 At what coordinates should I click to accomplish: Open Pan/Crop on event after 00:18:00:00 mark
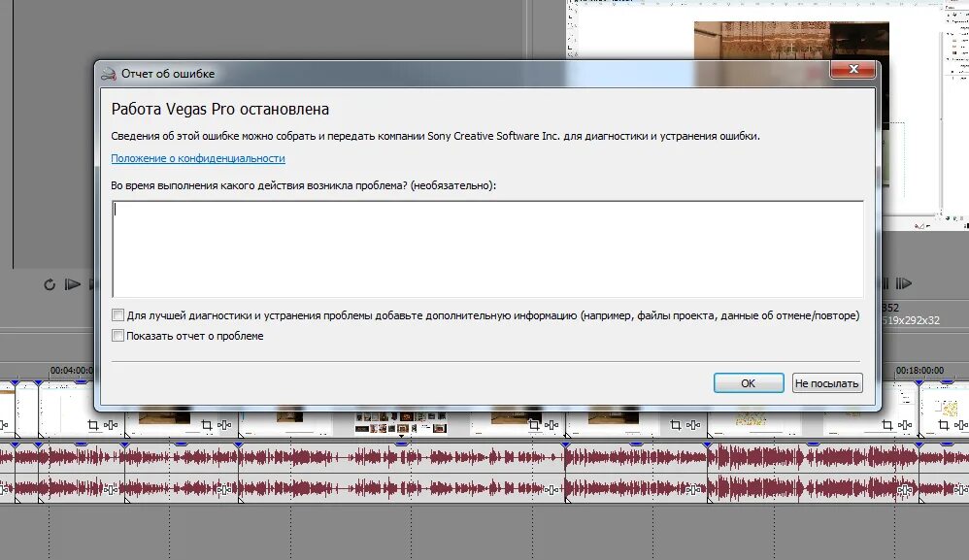[x=943, y=425]
